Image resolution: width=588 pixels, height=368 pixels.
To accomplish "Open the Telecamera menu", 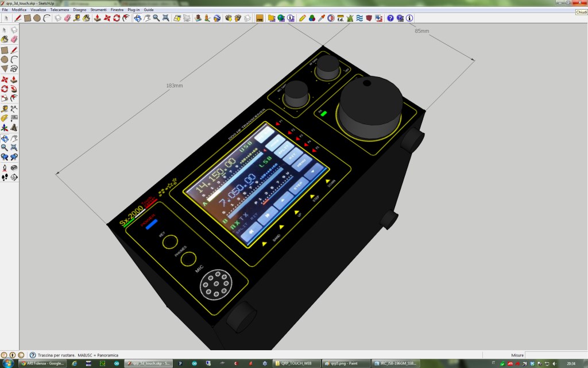I will [58, 10].
